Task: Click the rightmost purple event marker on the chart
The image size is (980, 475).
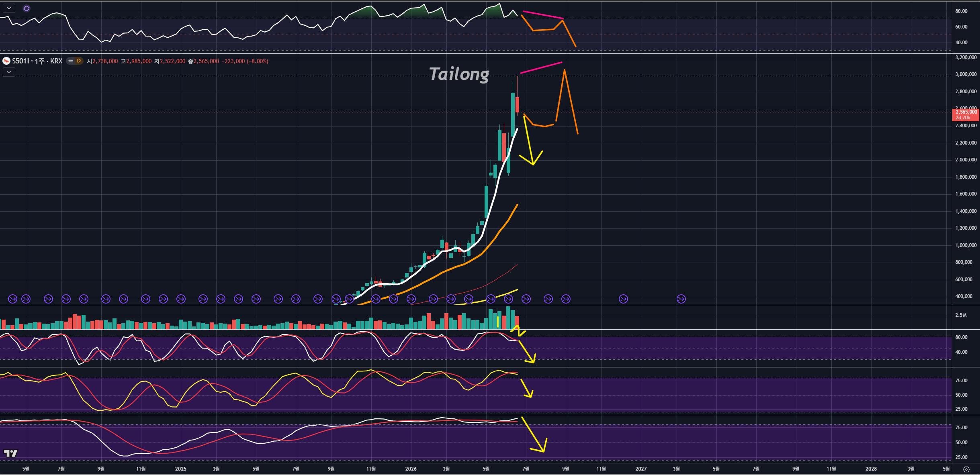Action: (681, 299)
